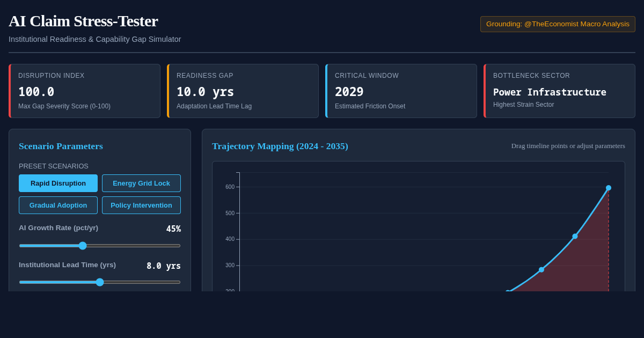Click the 500 y-axis label
Viewport: 644px width, 338px height.
pos(230,213)
